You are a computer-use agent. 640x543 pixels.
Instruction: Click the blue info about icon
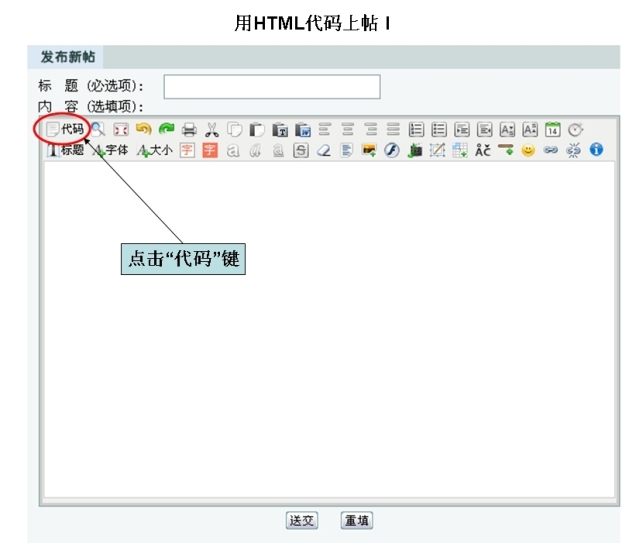pos(596,150)
